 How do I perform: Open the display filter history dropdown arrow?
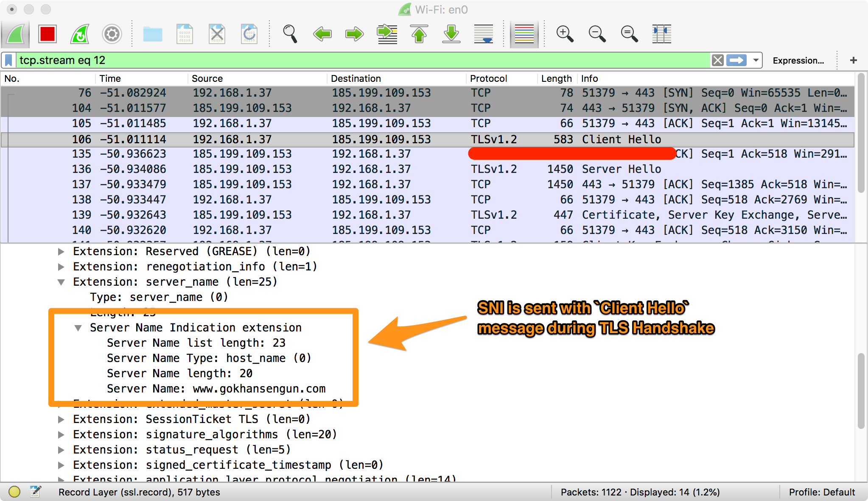click(x=756, y=60)
